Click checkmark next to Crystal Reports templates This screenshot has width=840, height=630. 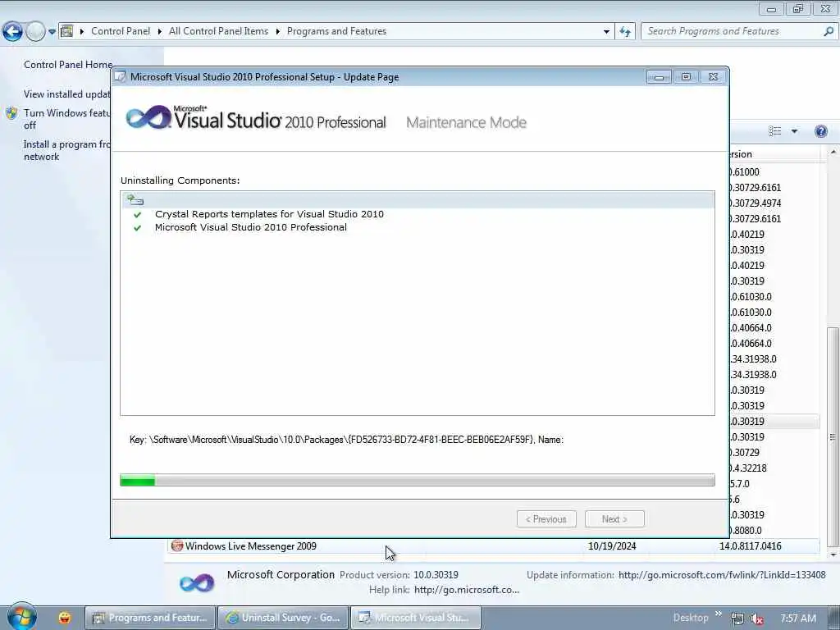138,214
